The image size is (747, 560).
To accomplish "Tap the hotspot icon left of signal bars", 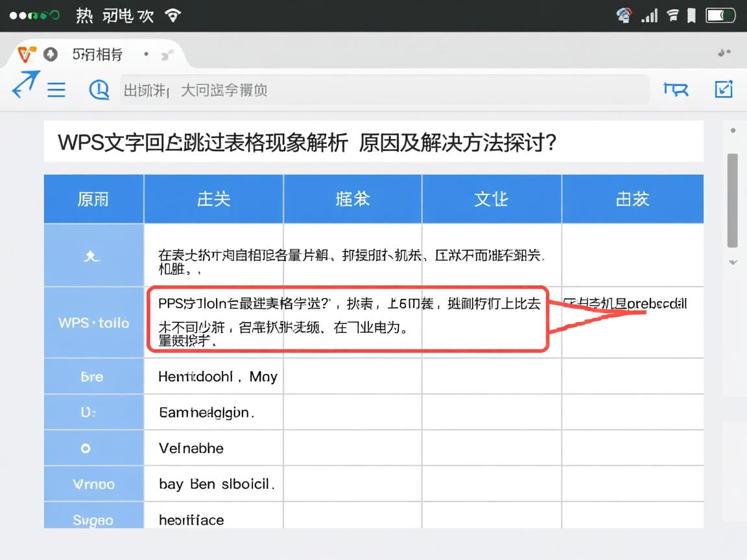I will 624,14.
